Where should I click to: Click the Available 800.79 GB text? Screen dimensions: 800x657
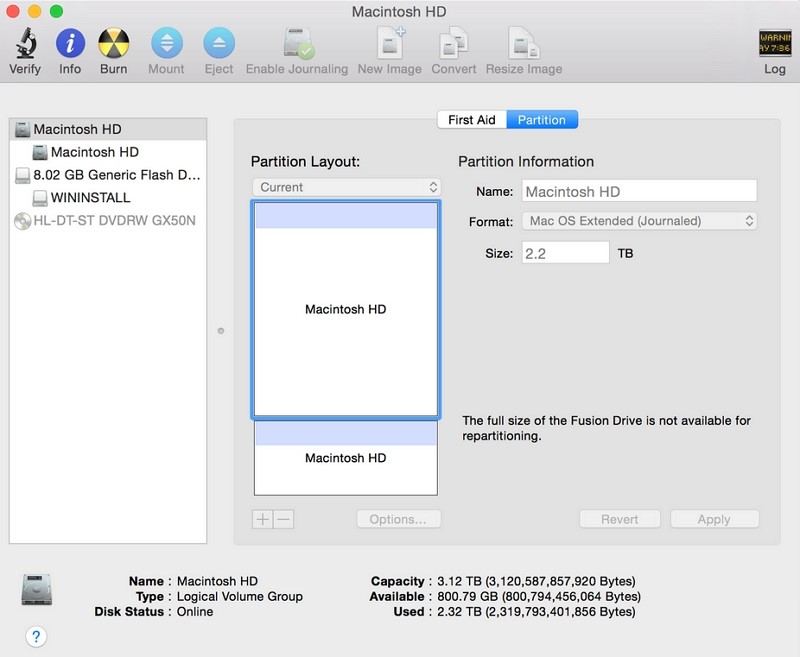coord(539,596)
